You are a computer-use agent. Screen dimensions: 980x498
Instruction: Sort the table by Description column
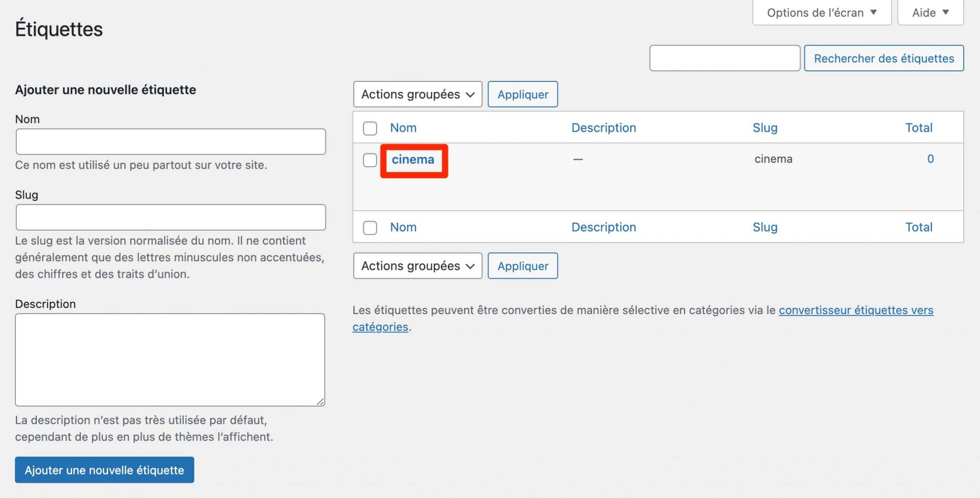point(603,128)
